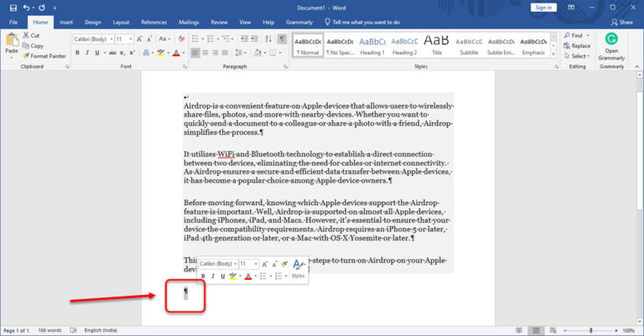Apply superscript formatting
Screen dimensions: 644x336
tap(132, 53)
